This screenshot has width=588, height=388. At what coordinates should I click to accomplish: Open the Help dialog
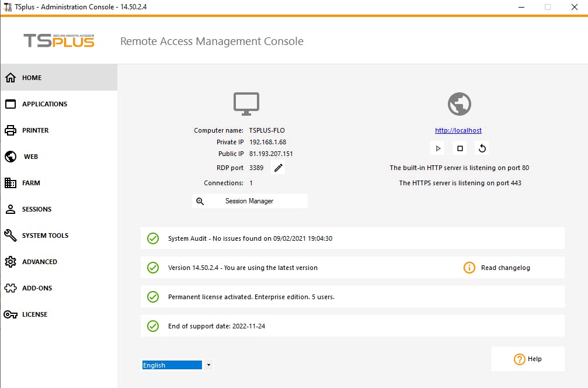click(x=527, y=359)
